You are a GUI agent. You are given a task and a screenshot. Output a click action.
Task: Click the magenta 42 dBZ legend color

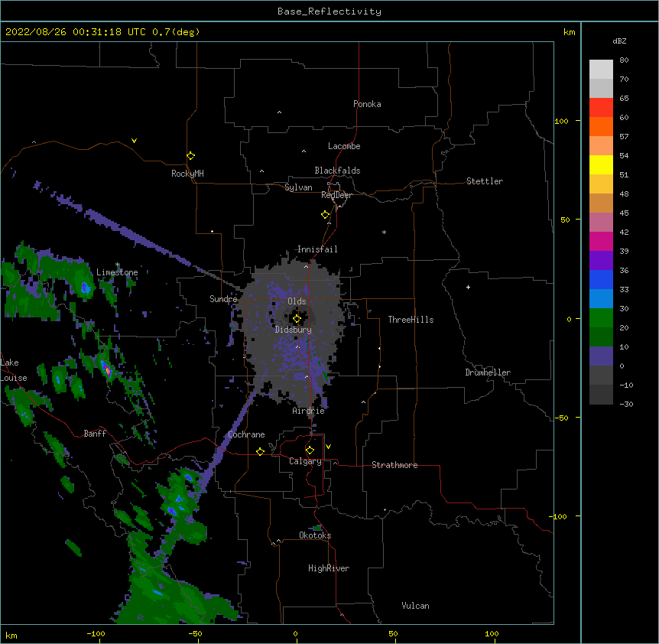pyautogui.click(x=601, y=241)
